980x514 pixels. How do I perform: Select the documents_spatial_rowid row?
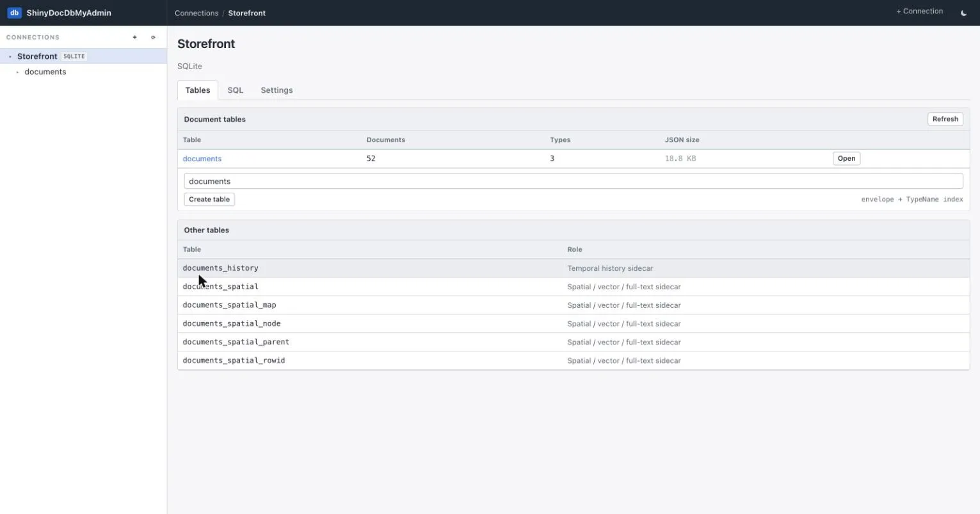pyautogui.click(x=573, y=360)
